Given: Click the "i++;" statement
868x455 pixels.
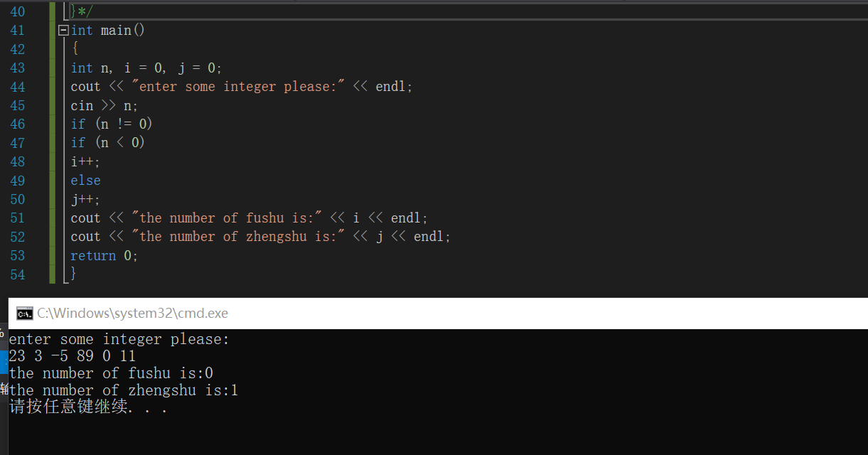Looking at the screenshot, I should [85, 162].
